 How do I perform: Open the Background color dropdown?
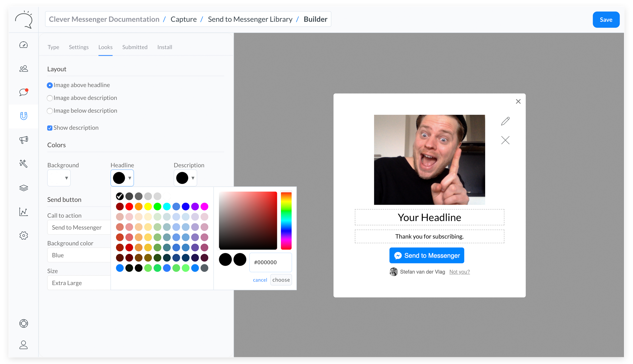[59, 178]
